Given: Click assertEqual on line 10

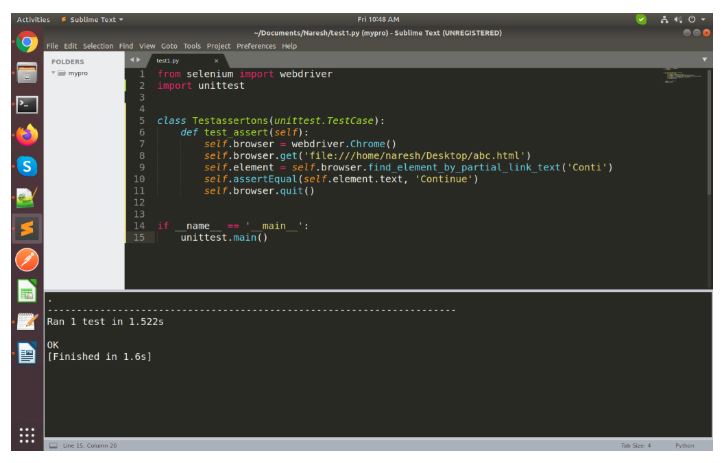Looking at the screenshot, I should (x=264, y=179).
